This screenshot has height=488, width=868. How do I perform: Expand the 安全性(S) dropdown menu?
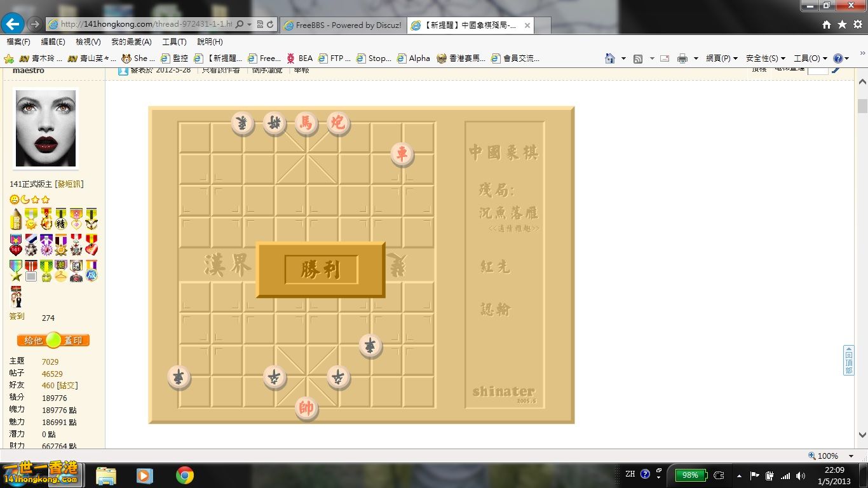click(766, 58)
